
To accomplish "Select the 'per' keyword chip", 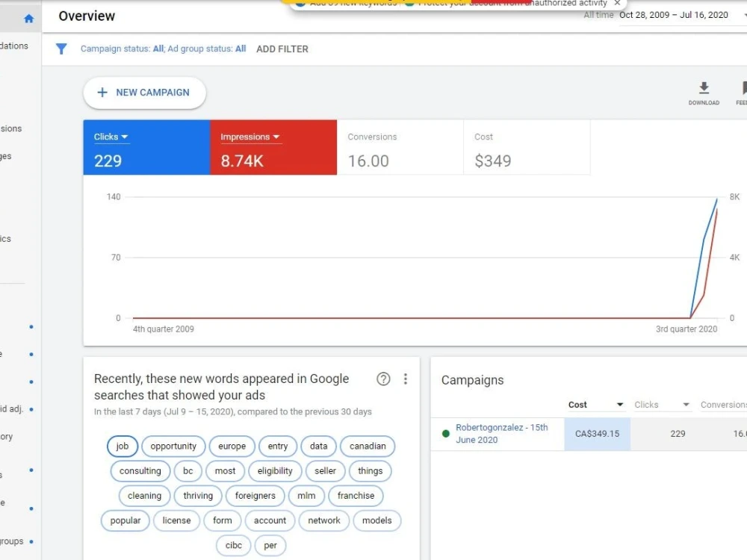I will pyautogui.click(x=270, y=545).
